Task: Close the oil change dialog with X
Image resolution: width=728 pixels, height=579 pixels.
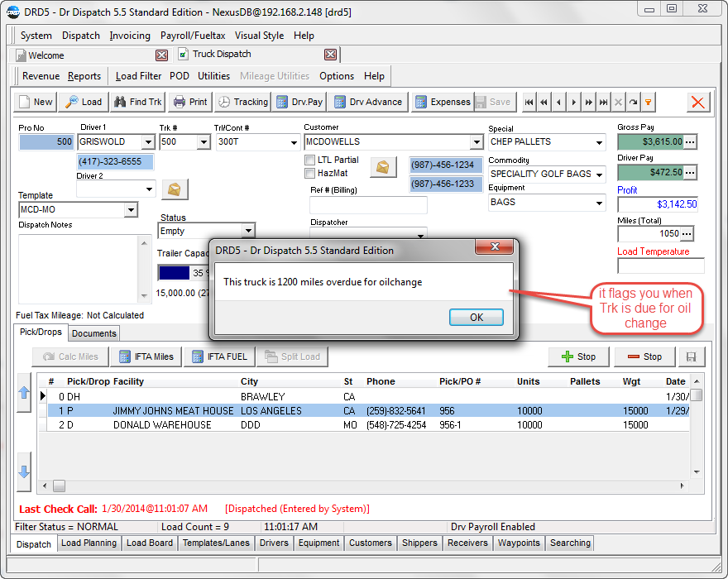Action: point(495,246)
